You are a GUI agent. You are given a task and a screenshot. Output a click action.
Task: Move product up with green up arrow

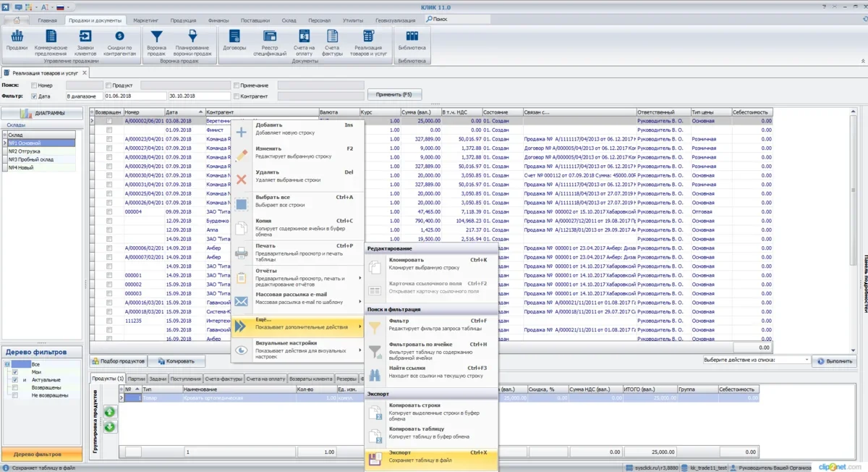click(109, 412)
